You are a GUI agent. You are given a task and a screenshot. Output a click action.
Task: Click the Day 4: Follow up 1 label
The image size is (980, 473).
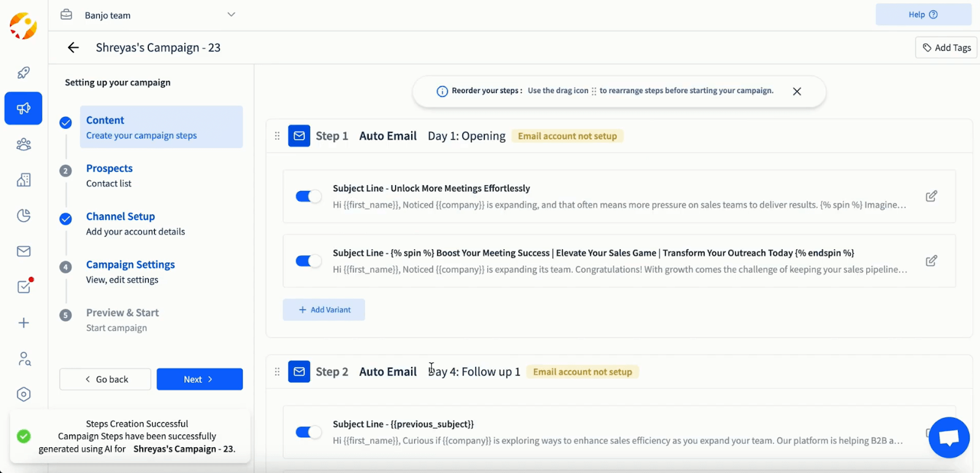(x=474, y=372)
